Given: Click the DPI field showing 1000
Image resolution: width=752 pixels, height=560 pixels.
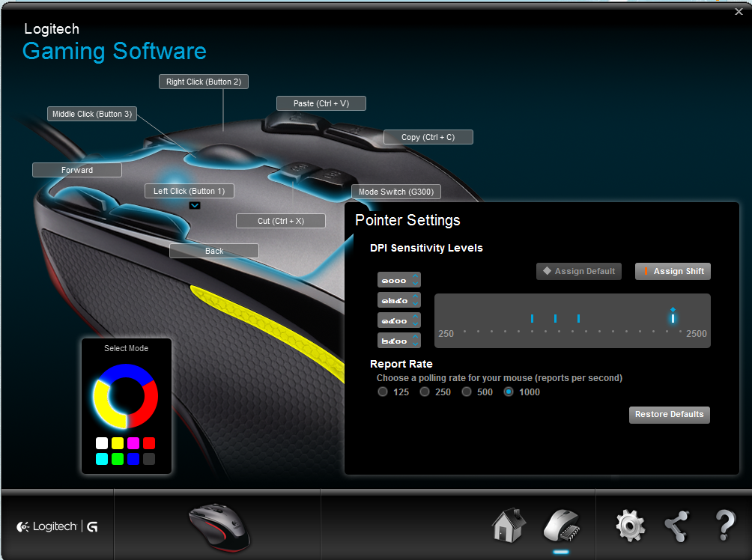Looking at the screenshot, I should (394, 281).
